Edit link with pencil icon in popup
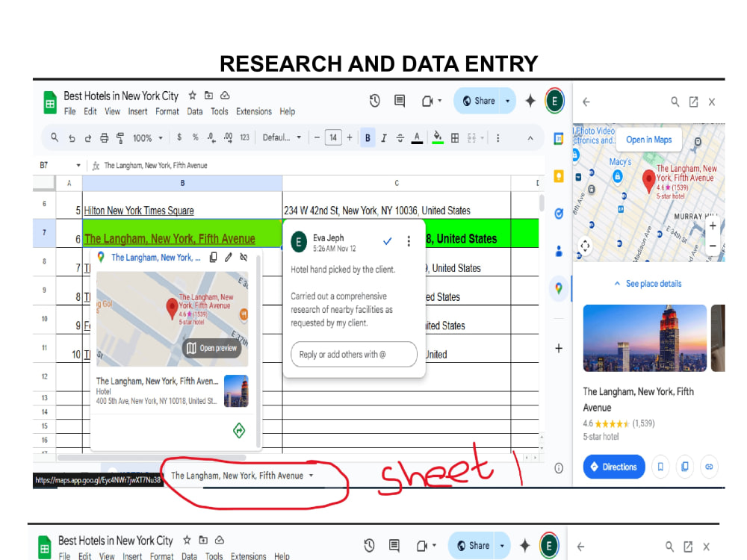 [229, 257]
